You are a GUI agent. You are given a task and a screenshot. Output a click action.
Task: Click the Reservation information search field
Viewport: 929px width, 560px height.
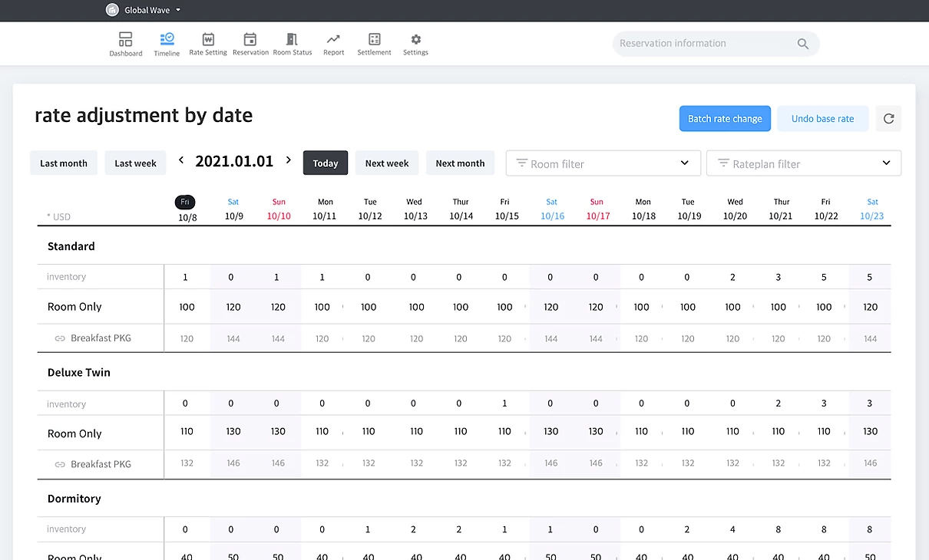coord(699,43)
